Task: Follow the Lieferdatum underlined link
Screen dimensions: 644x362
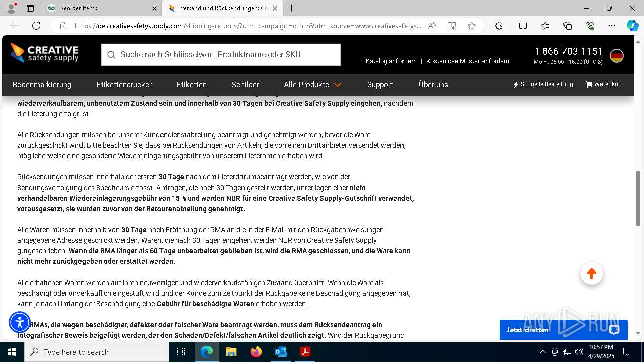Action: (237, 177)
